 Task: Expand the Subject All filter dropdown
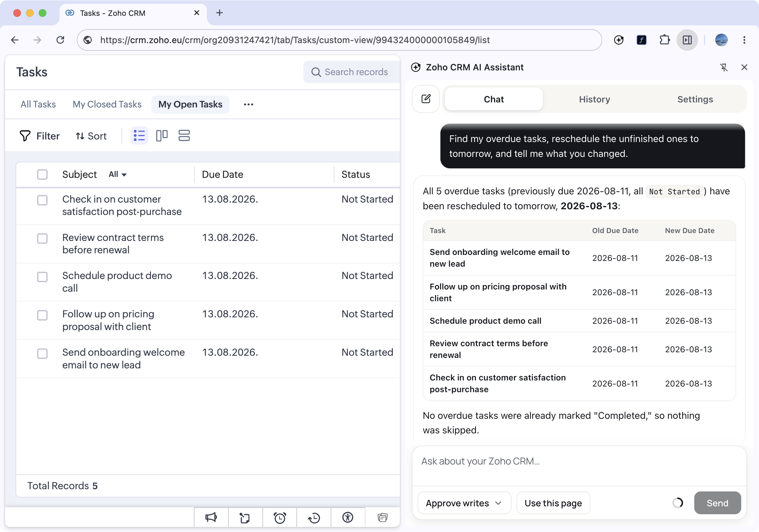[x=117, y=174]
